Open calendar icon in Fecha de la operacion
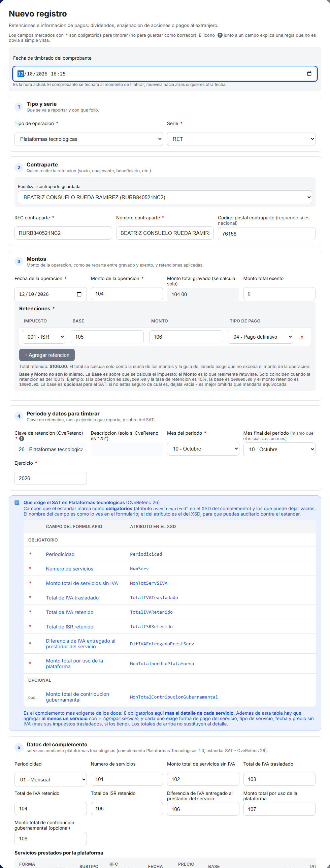The image size is (330, 868). point(79,294)
